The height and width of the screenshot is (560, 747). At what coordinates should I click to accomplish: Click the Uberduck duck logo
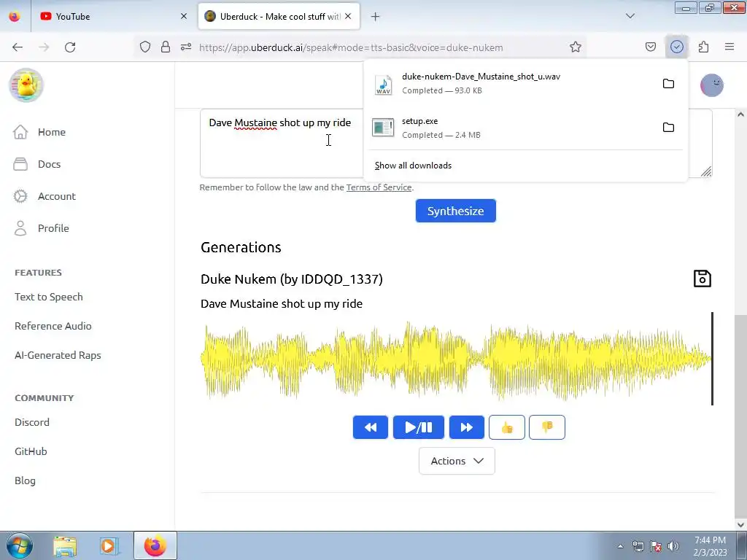point(26,85)
